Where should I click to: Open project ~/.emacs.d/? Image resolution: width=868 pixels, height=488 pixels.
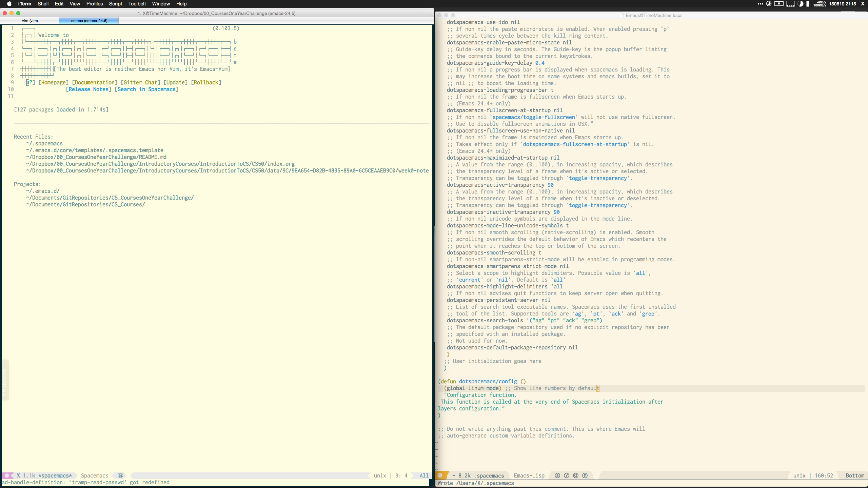pyautogui.click(x=43, y=191)
